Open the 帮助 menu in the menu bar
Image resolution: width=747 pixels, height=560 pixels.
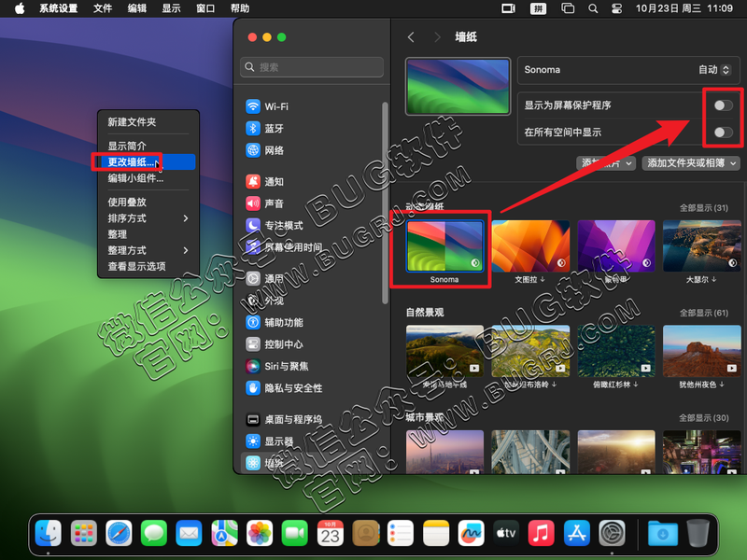point(240,8)
